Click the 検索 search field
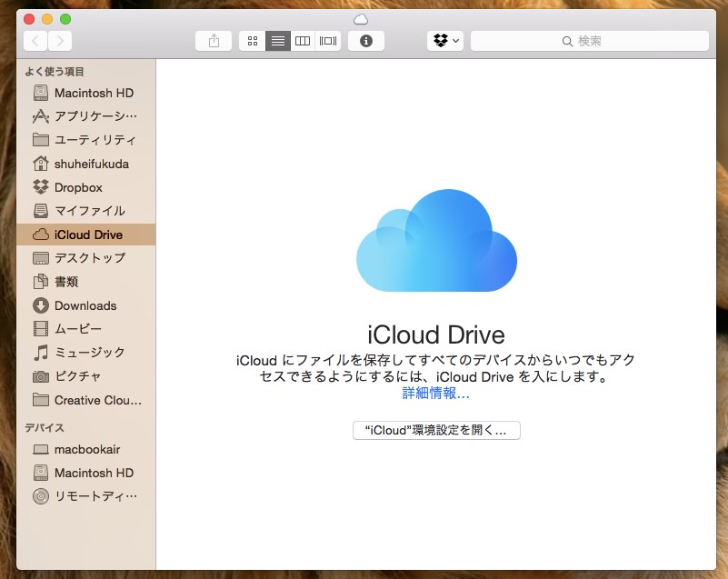728x579 pixels. pos(590,41)
